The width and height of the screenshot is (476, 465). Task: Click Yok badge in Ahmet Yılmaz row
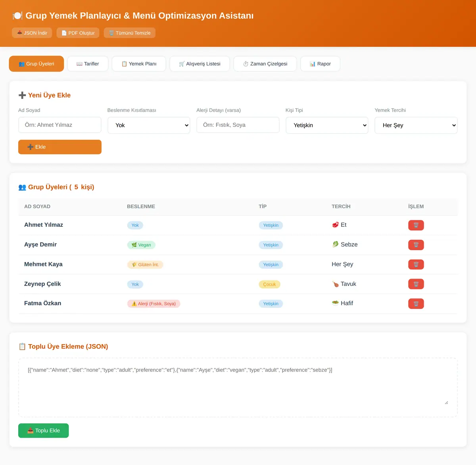(x=135, y=225)
